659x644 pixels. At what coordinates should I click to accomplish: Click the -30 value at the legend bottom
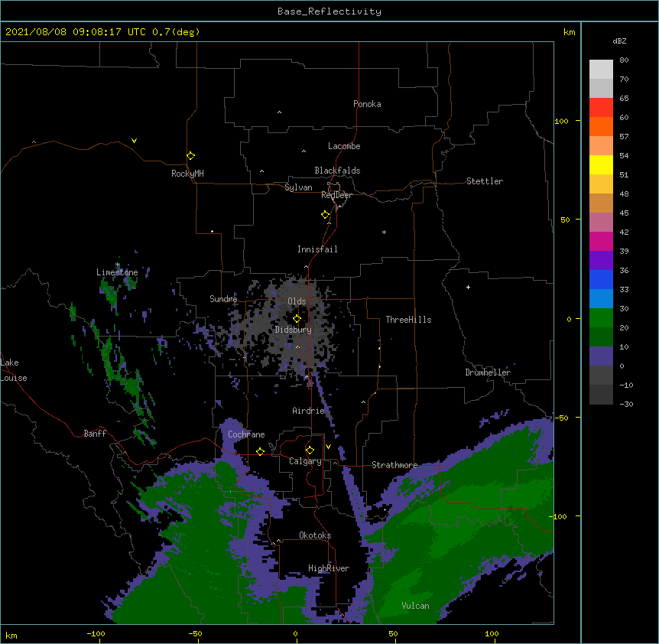click(x=626, y=404)
